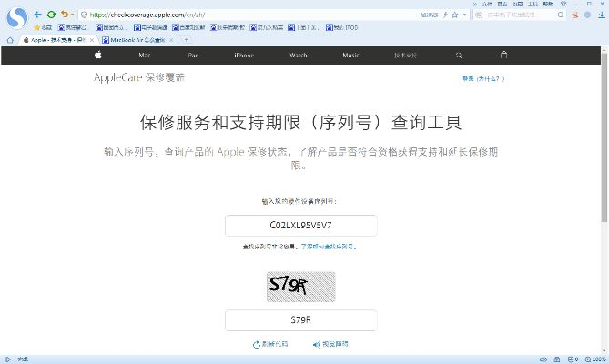
Task: Bookmark this page with the star
Action: [x=455, y=15]
